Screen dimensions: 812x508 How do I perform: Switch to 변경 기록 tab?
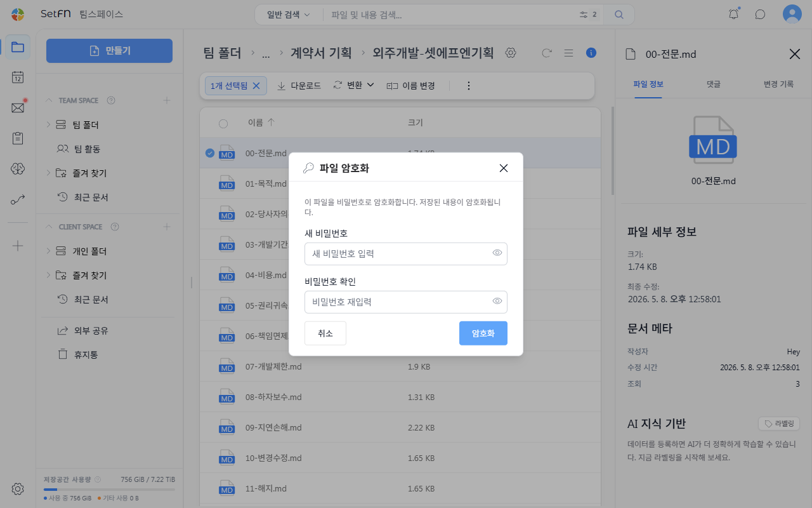778,84
